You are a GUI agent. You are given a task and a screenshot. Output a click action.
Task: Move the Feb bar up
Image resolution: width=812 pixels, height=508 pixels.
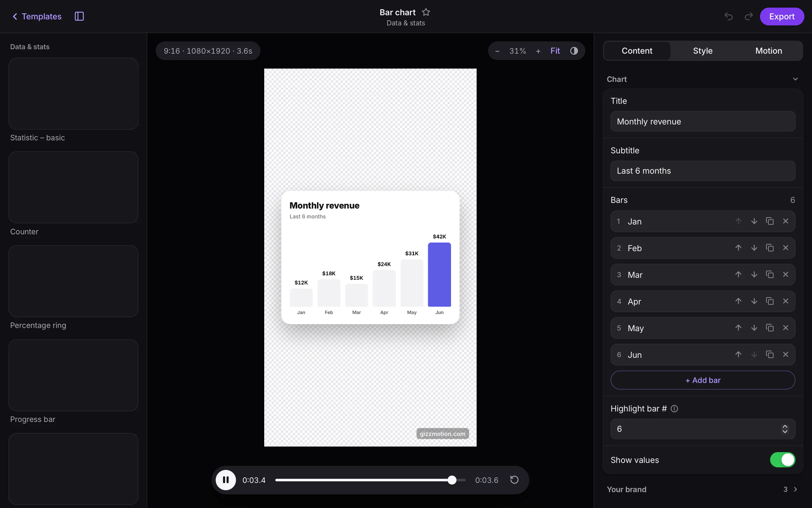point(738,248)
